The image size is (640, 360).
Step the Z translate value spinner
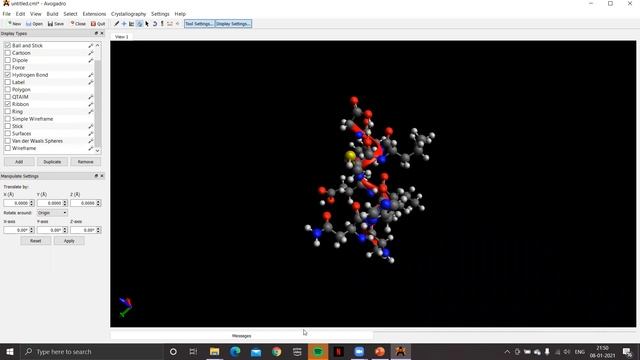[x=98, y=203]
